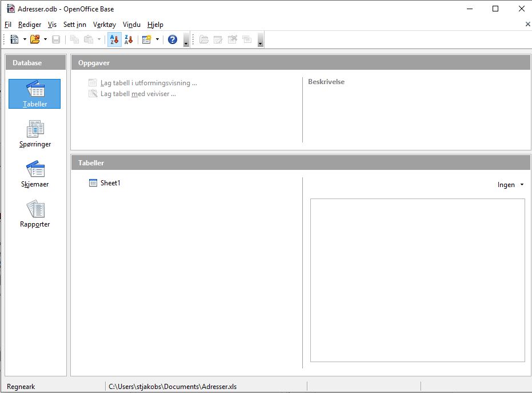Open the Fil menu
The image size is (532, 393).
(8, 25)
